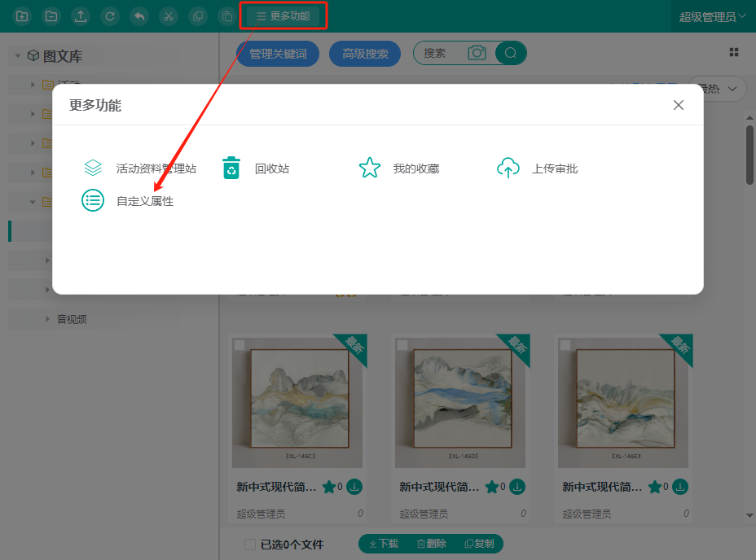Viewport: 756px width, 560px height.
Task: Click the 管理关键词 button
Action: click(278, 54)
